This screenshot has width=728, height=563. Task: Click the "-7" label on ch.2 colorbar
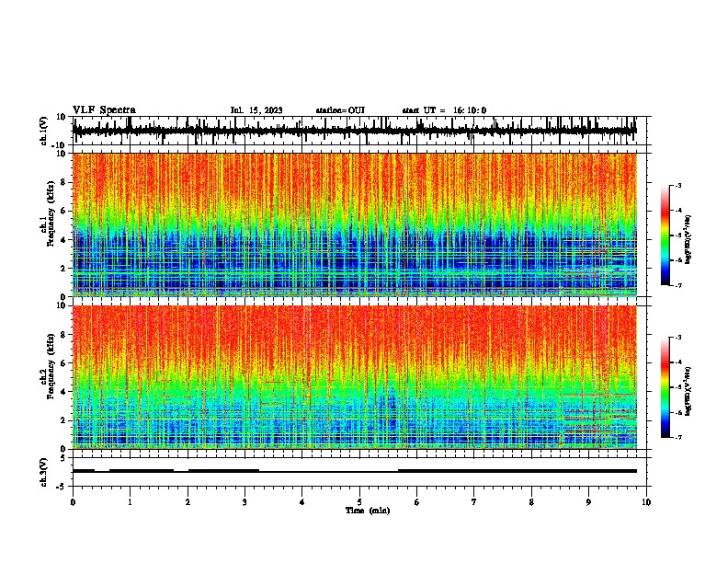pyautogui.click(x=678, y=438)
